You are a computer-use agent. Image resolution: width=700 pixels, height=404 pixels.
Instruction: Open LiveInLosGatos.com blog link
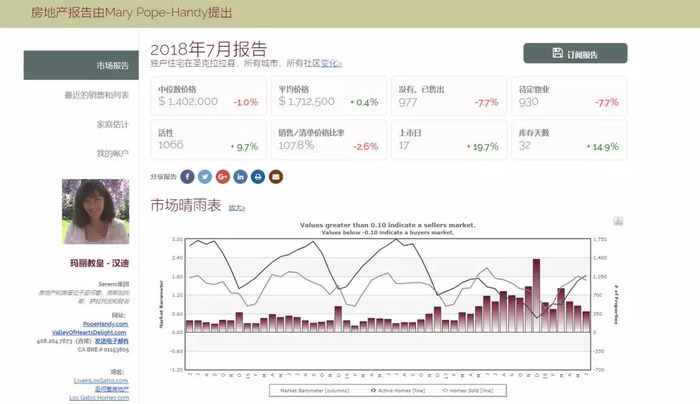tap(101, 380)
